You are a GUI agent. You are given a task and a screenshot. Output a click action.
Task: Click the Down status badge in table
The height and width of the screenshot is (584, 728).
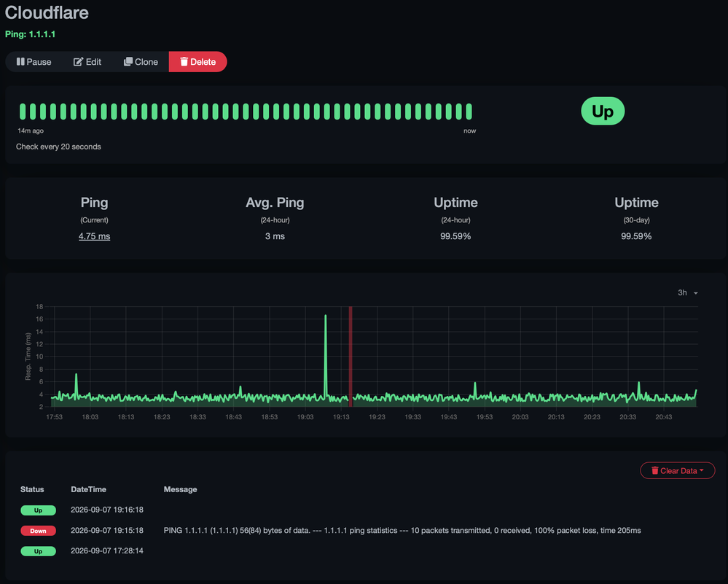click(x=38, y=531)
